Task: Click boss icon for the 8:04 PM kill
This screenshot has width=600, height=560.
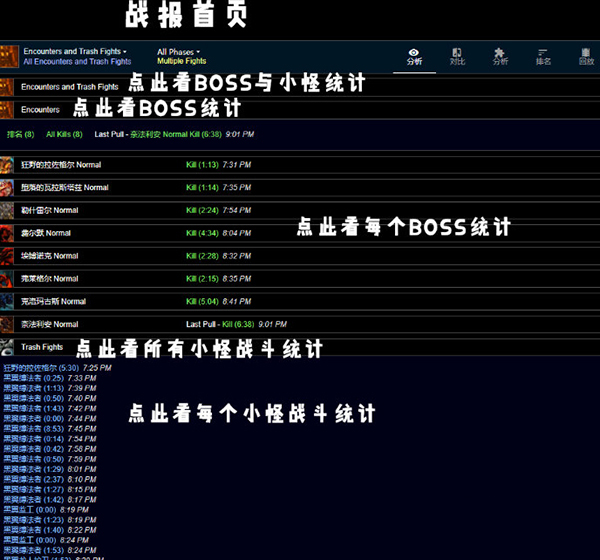Action: [x=7, y=233]
